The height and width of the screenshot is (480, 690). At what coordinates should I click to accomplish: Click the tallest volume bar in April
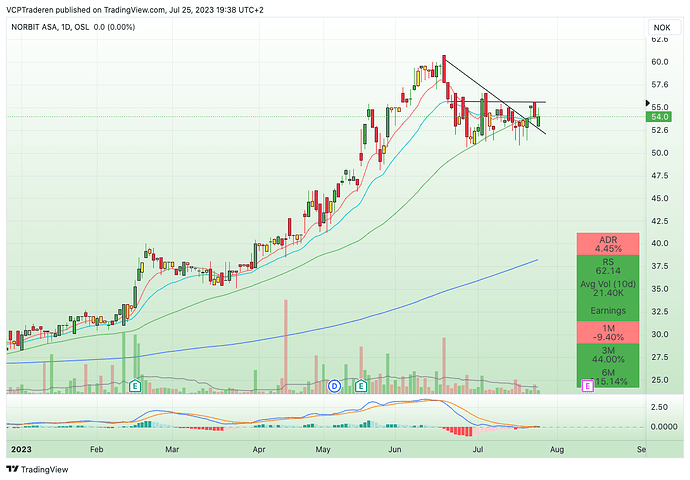[286, 346]
